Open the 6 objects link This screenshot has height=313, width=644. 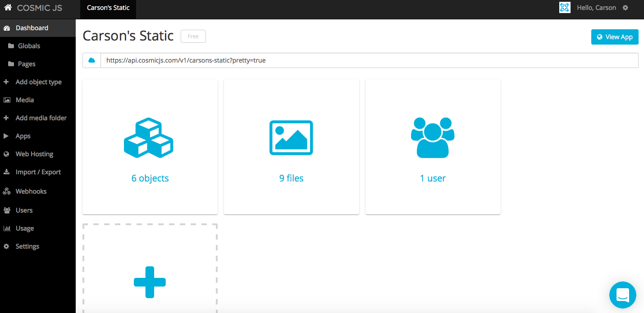pos(150,178)
